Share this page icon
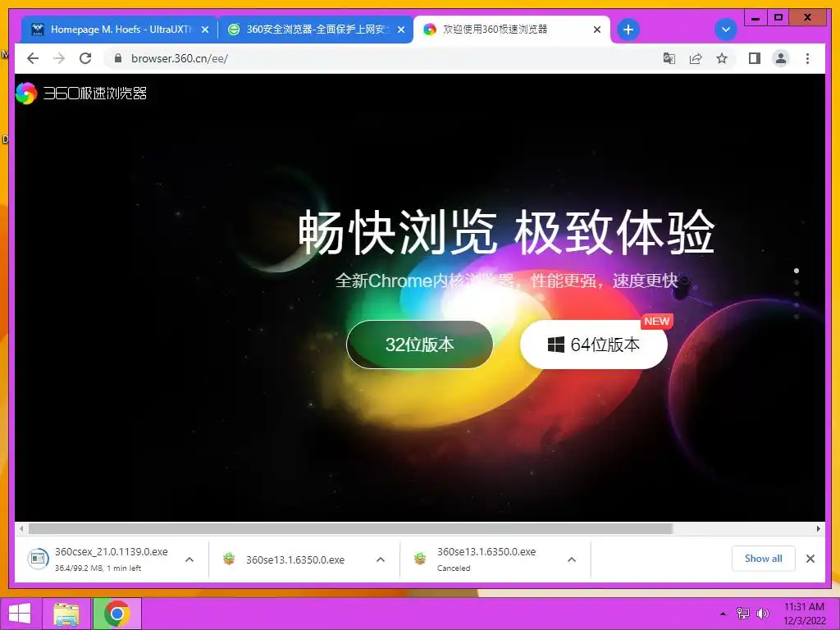This screenshot has height=630, width=840. pos(696,58)
